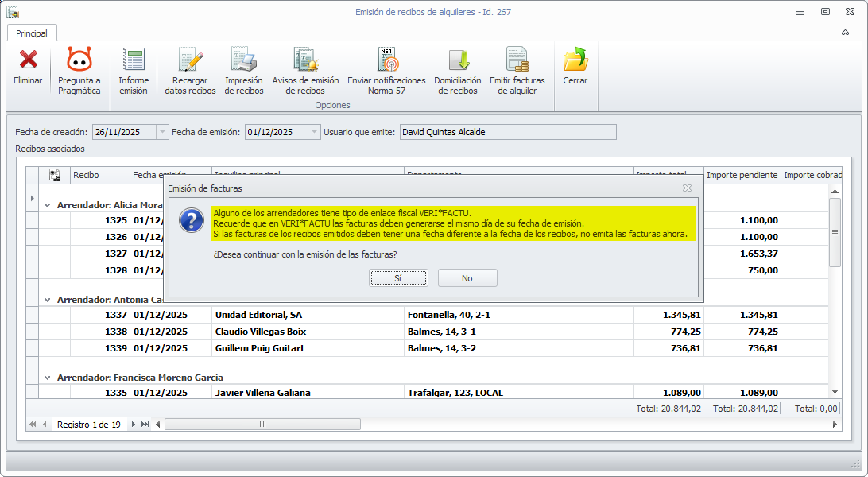Click the grid scroll up arrow
The image size is (868, 477).
[x=835, y=192]
